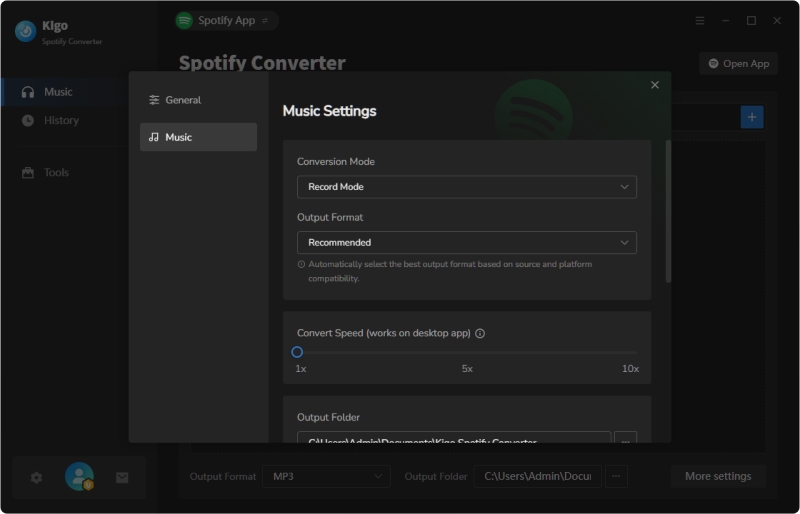Click the 10x speed label
This screenshot has height=514, width=800.
click(630, 369)
